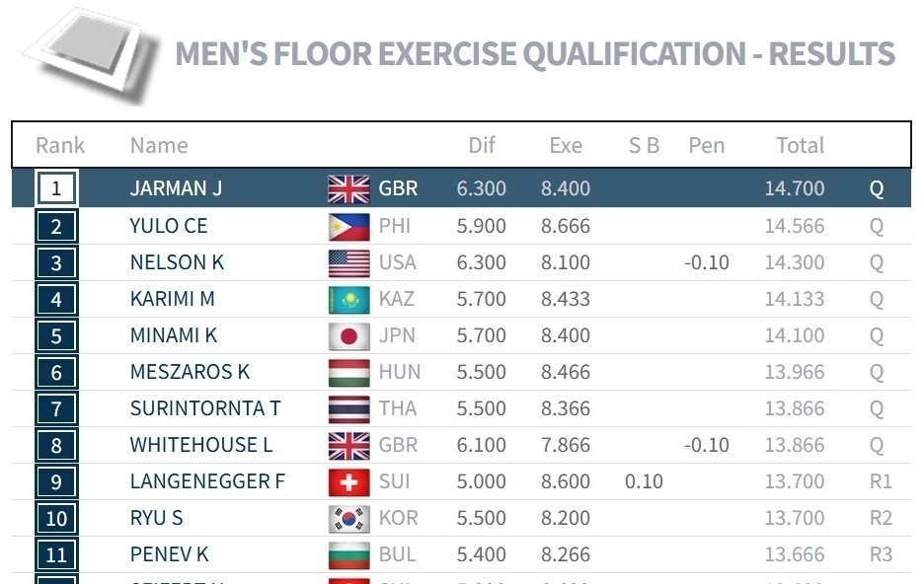
Task: Sort results by the Rank column header
Action: (60, 145)
